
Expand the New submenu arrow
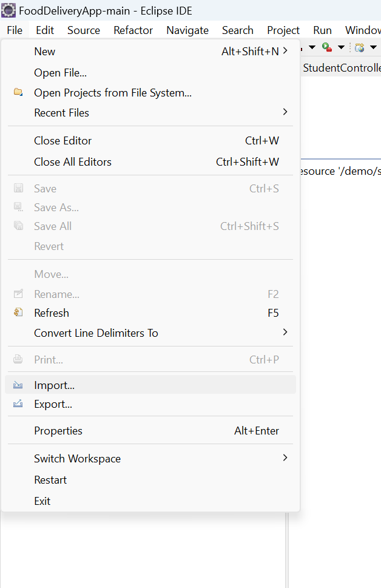point(285,51)
